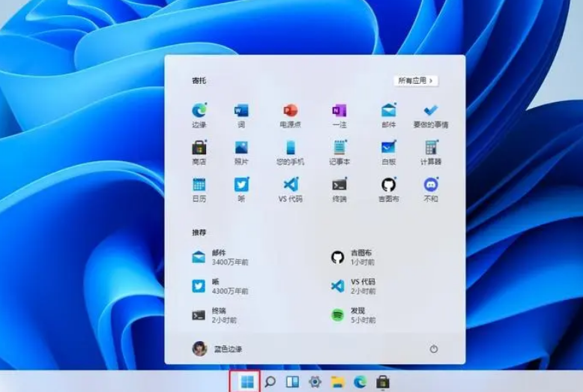Viewport: 583px width, 392px height.
Task: Open Search from the taskbar
Action: 270,382
